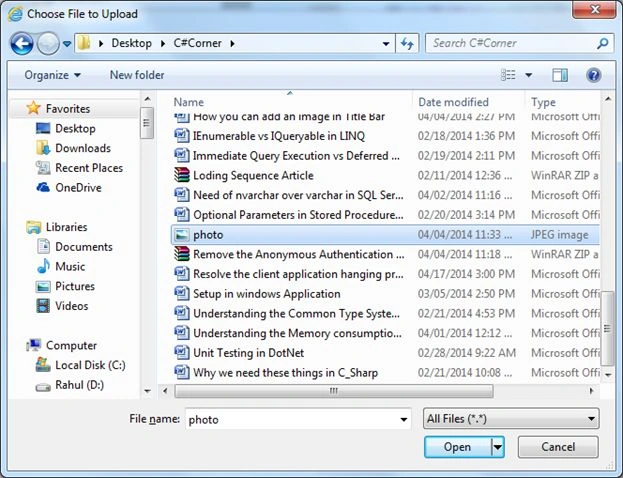623x478 pixels.
Task: Sort by Type column header
Action: 543,102
